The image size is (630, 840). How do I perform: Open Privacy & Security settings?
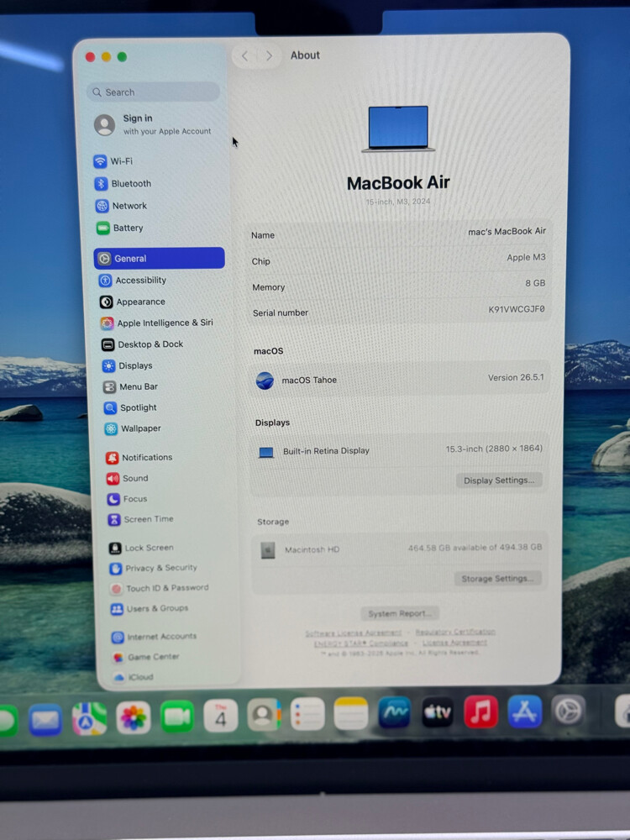point(154,568)
